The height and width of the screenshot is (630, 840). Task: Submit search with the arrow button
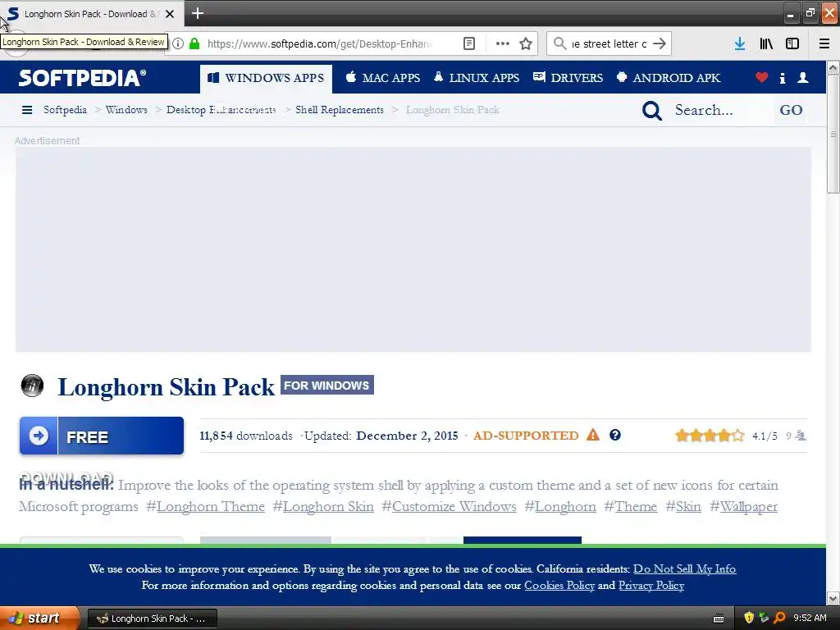[x=660, y=43]
